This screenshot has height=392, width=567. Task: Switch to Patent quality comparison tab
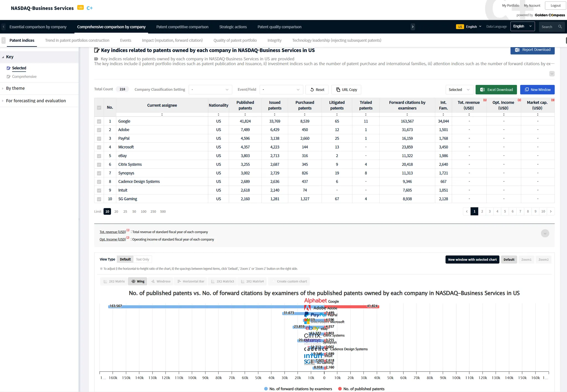[279, 27]
